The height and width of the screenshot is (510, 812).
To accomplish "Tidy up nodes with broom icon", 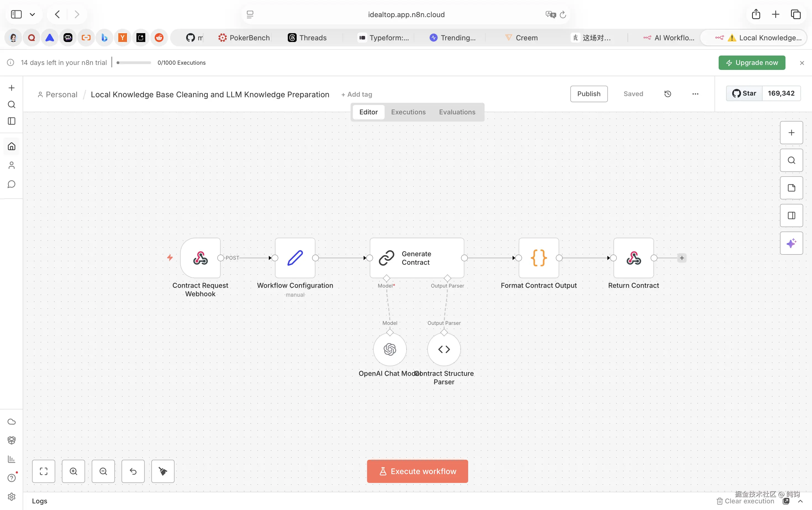I will (x=162, y=471).
